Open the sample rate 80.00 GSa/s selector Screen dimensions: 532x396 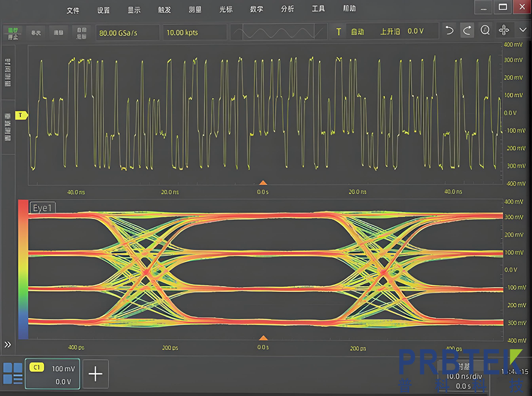pyautogui.click(x=128, y=32)
